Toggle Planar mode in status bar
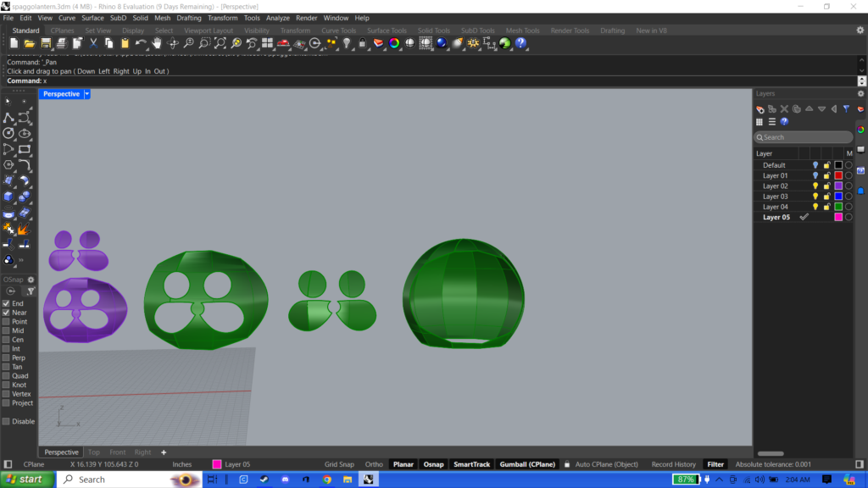868x488 pixels. point(403,464)
